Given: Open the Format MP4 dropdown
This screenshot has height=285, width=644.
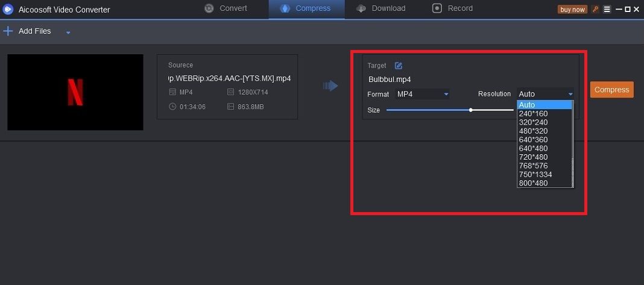Looking at the screenshot, I should [x=422, y=94].
